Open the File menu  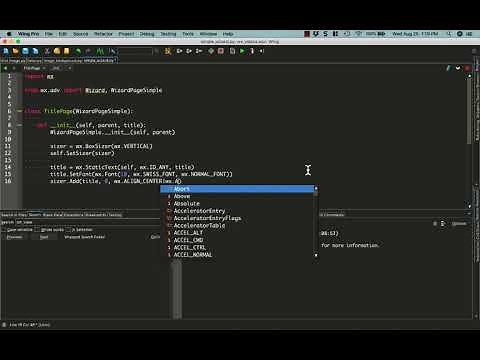(x=49, y=34)
